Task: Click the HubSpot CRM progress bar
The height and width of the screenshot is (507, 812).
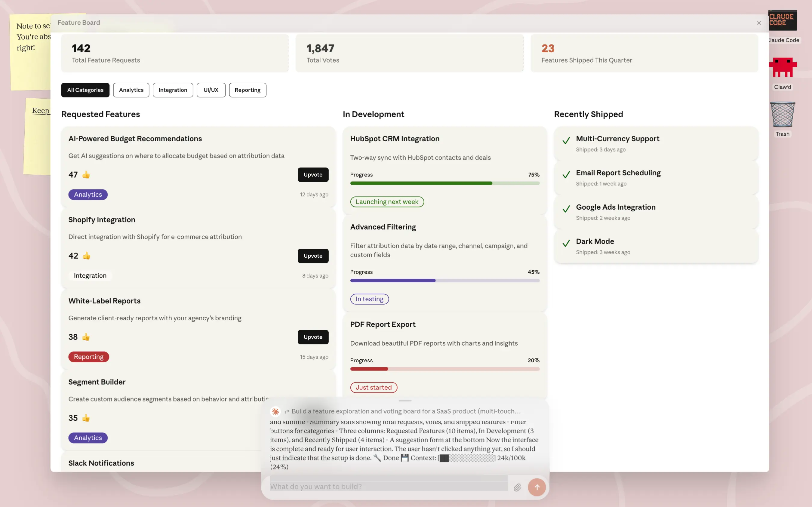Action: coord(444,183)
